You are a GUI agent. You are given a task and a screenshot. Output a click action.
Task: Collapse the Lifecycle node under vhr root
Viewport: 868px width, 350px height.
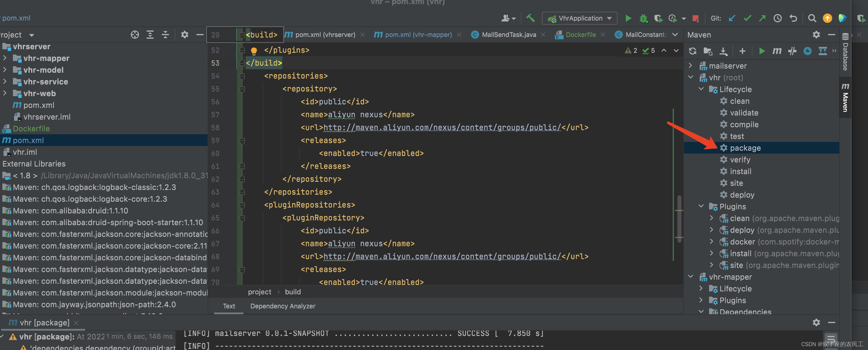point(701,89)
